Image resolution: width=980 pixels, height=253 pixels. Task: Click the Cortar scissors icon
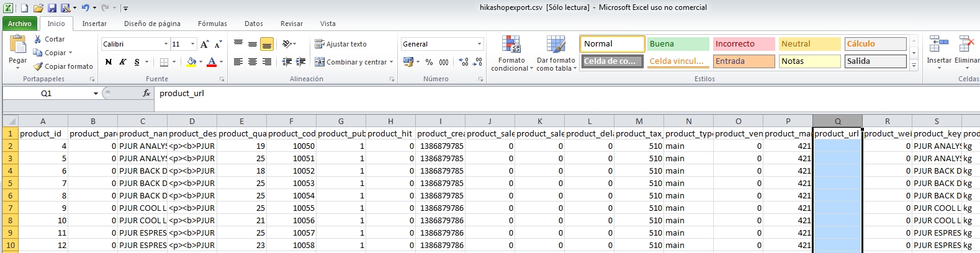(37, 39)
